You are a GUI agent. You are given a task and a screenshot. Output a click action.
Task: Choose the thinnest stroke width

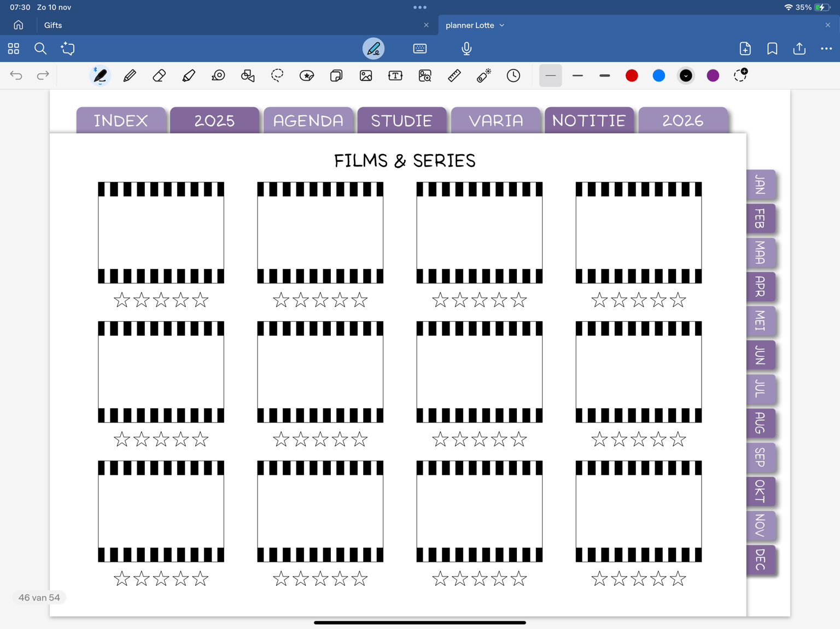coord(551,75)
